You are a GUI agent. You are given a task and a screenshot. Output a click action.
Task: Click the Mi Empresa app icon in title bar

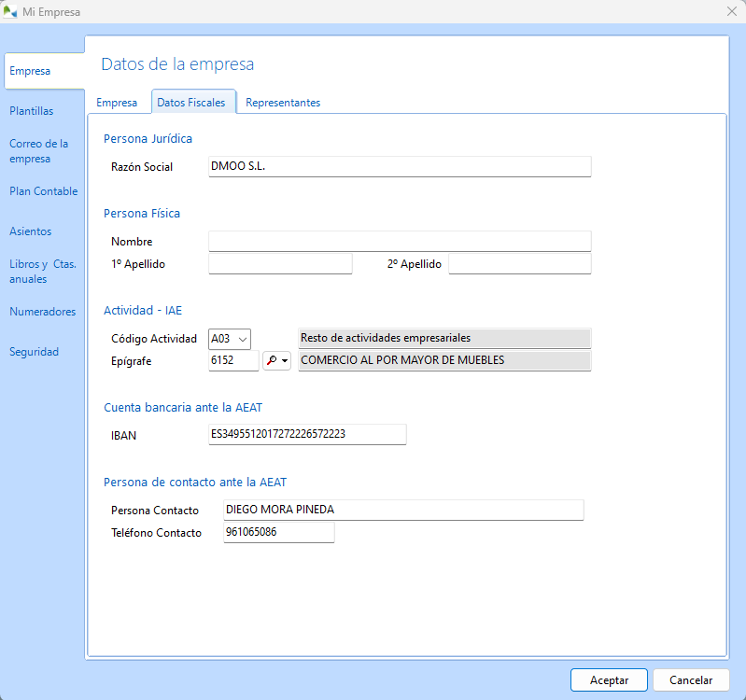(10, 12)
